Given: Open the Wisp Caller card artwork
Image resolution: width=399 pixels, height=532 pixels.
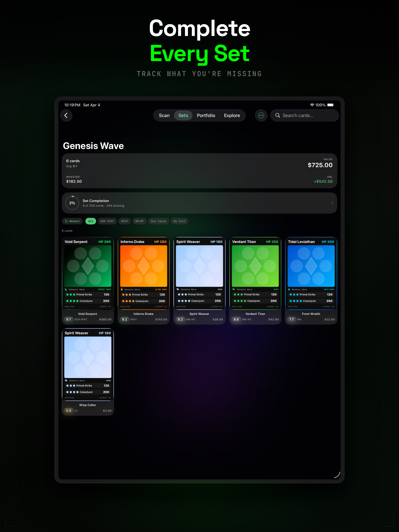Looking at the screenshot, I should 88,357.
